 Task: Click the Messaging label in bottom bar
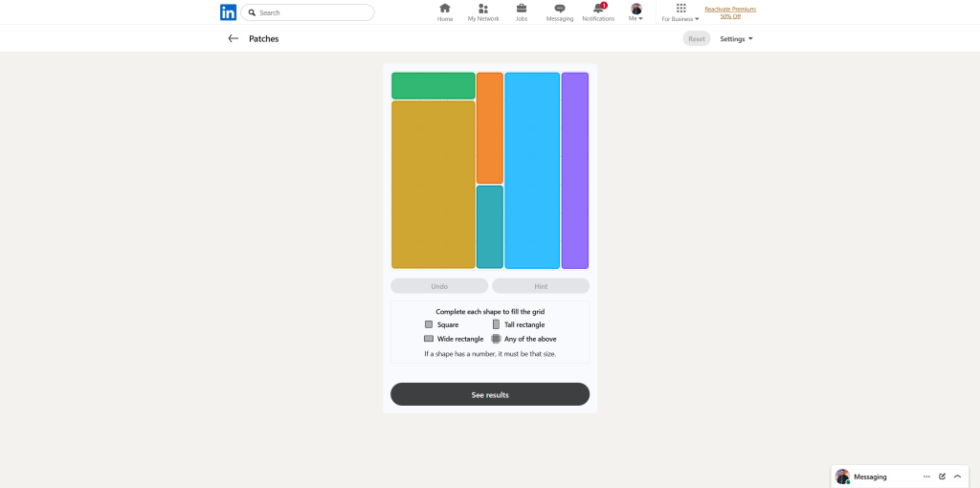[870, 477]
